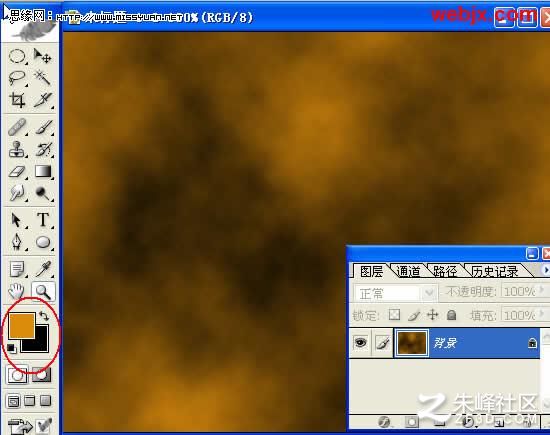
Task: Select the Clone Stamp tool
Action: (x=17, y=149)
